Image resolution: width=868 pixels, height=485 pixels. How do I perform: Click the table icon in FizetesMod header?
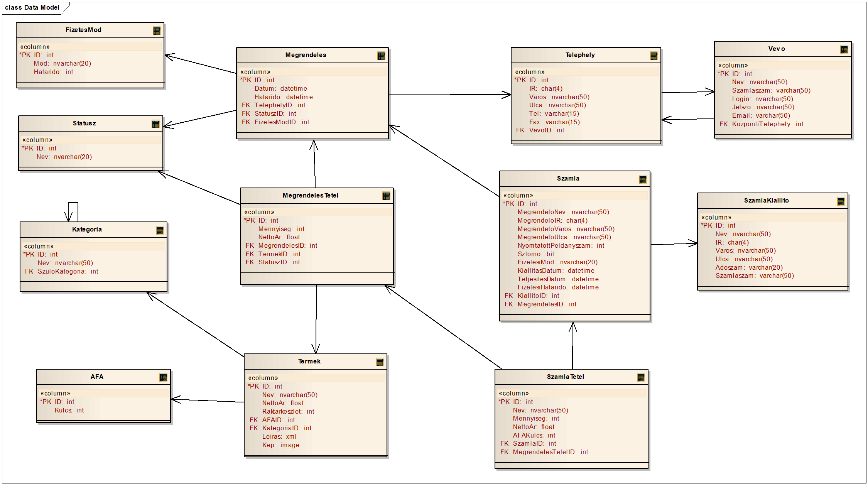coord(156,31)
